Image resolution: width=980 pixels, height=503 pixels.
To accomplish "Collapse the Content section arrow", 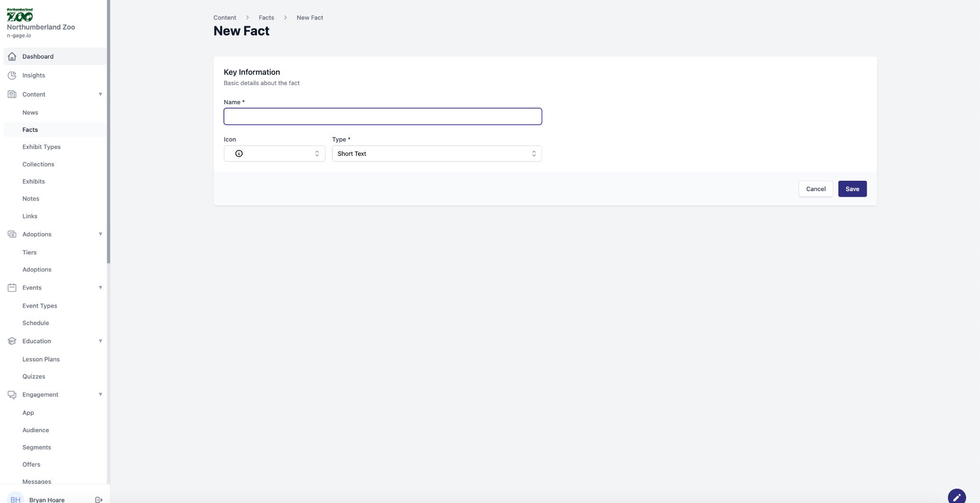I will pos(100,94).
